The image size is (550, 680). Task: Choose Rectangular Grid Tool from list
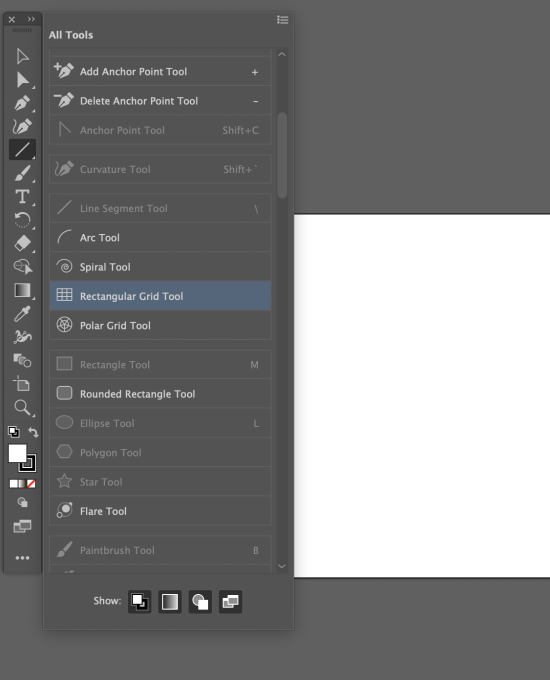point(160,296)
